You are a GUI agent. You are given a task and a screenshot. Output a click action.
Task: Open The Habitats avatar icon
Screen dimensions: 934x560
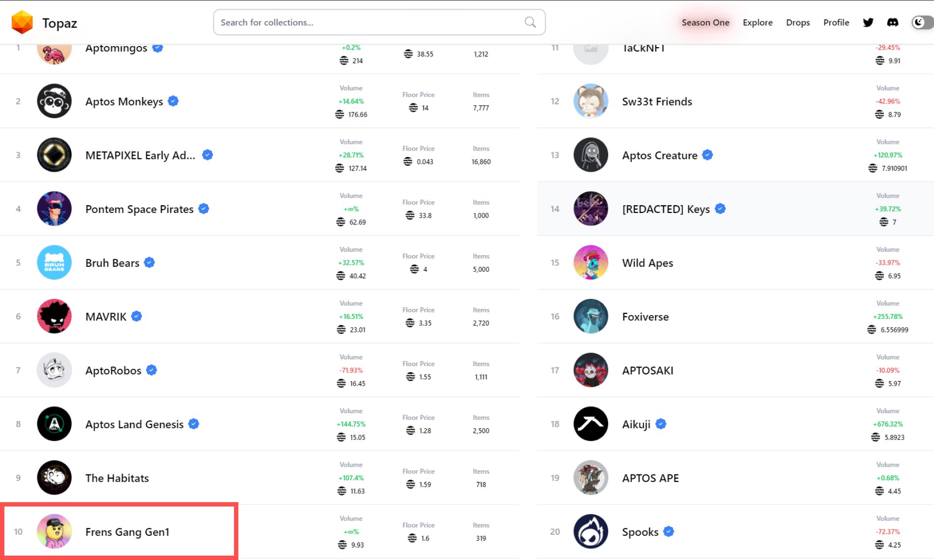click(54, 478)
